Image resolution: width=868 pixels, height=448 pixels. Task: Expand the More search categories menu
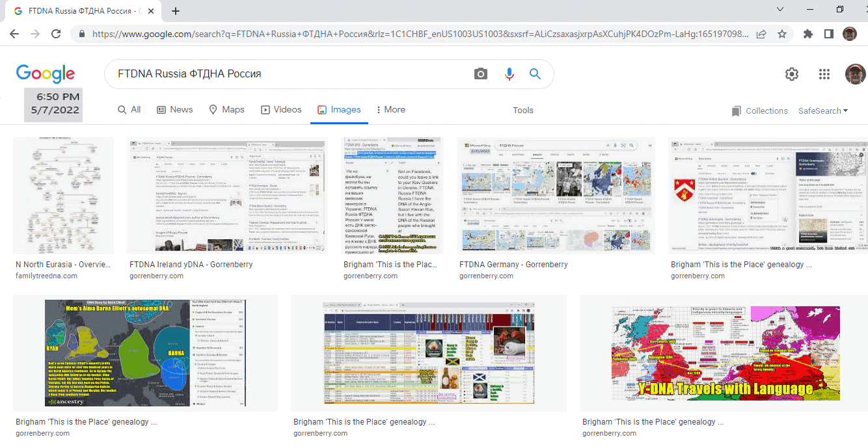tap(391, 110)
